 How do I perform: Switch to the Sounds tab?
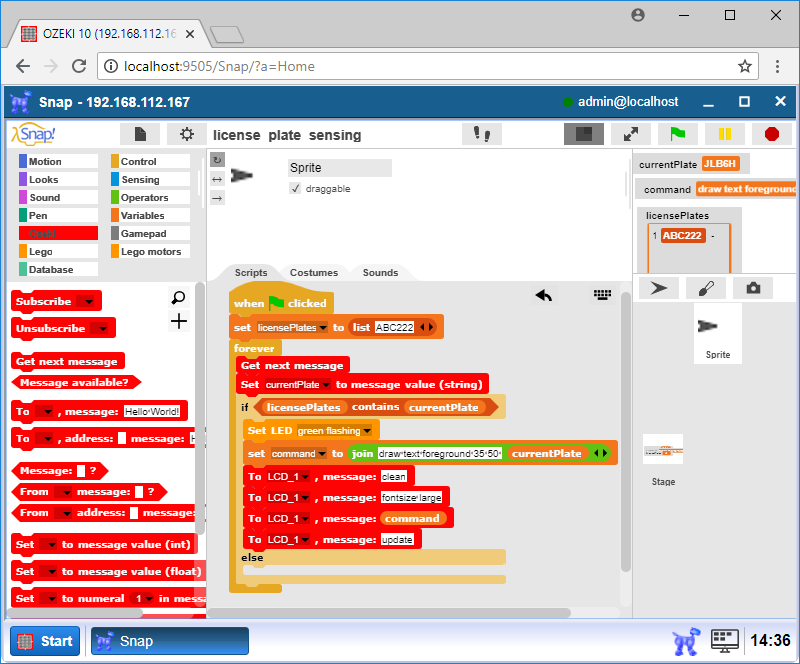380,273
